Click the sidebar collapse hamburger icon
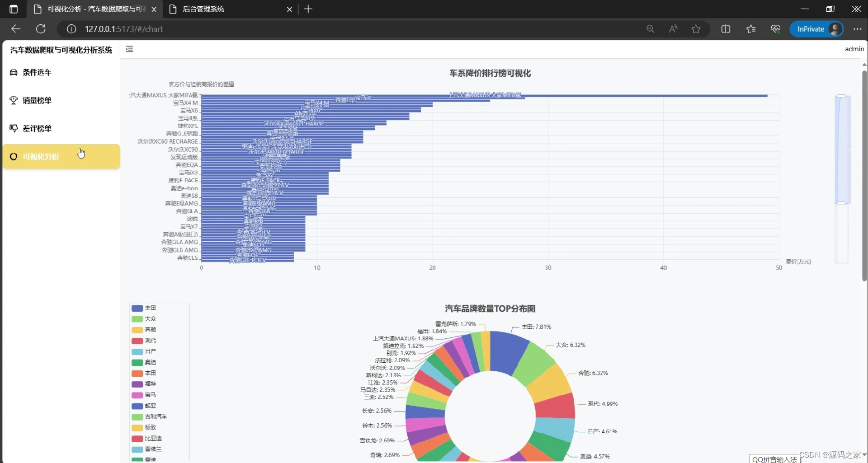The width and height of the screenshot is (868, 463). [x=129, y=49]
